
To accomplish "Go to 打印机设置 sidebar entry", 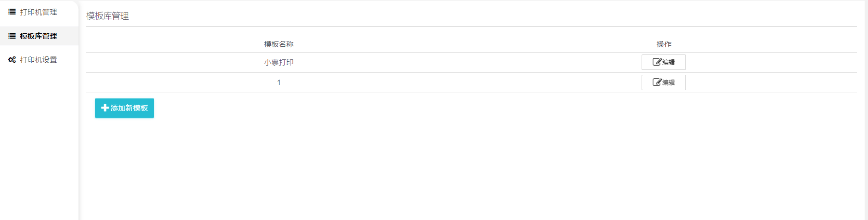I will [x=39, y=60].
